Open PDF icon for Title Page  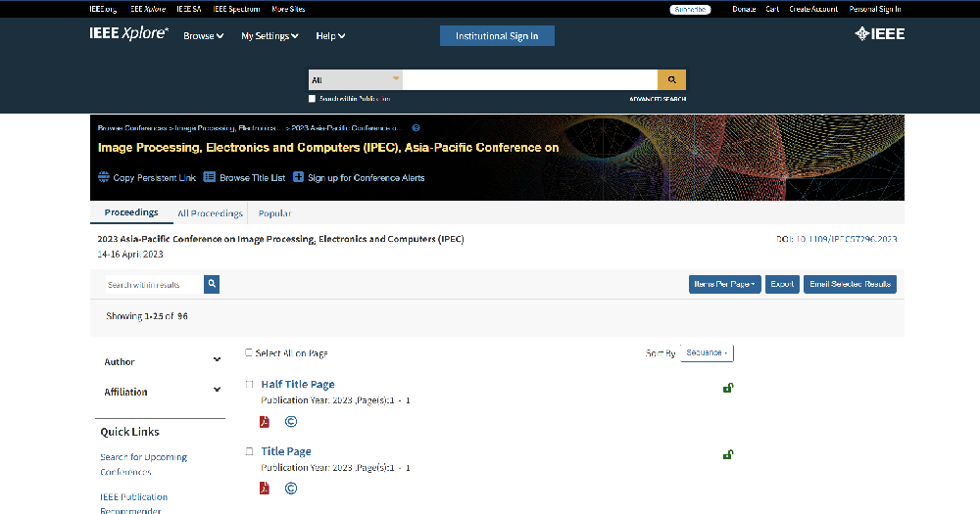tap(264, 488)
